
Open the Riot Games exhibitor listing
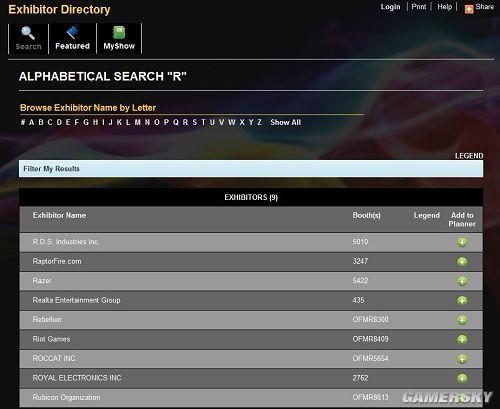51,339
